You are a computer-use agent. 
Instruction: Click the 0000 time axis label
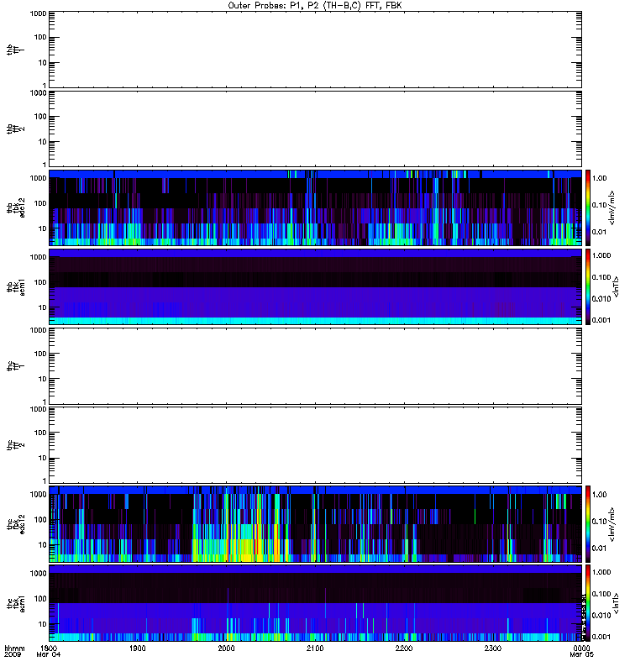coord(581,648)
